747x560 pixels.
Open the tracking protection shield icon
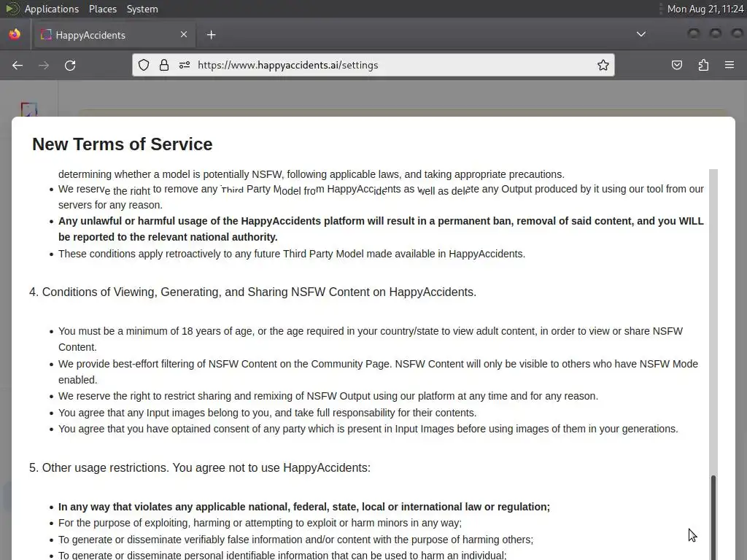(144, 65)
